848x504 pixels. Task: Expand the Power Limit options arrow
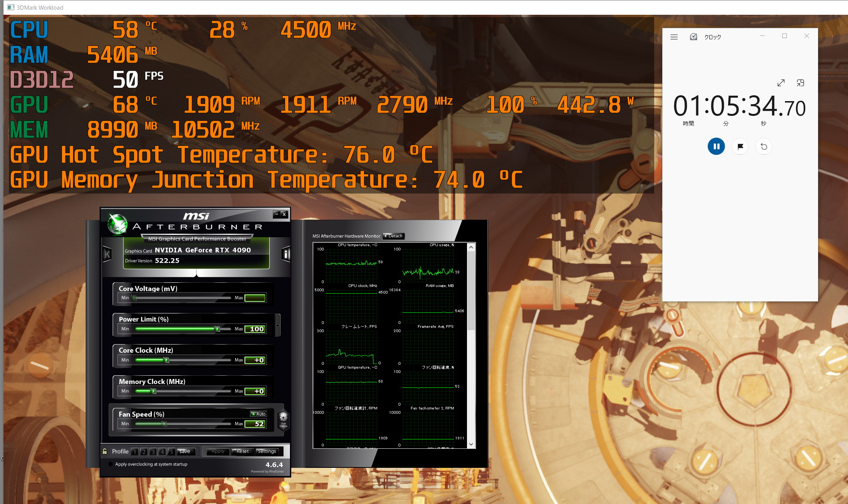[x=277, y=325]
